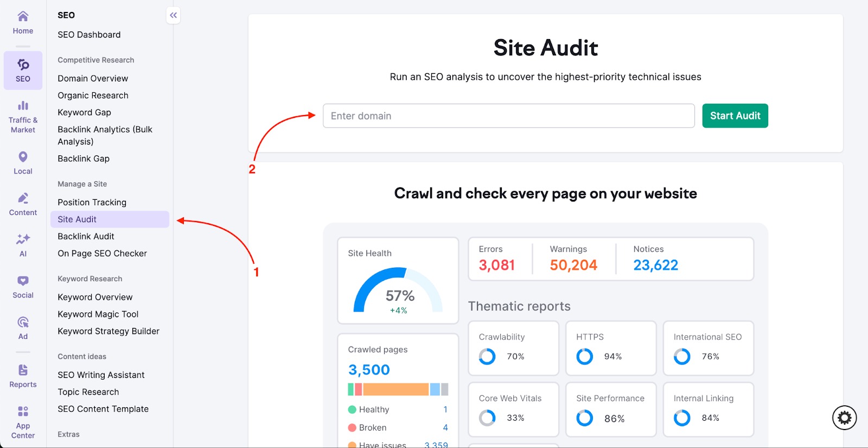Click the crawled pages color bar
The width and height of the screenshot is (868, 448).
(x=398, y=389)
